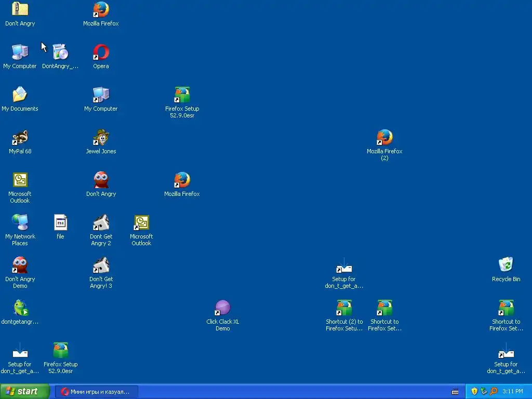This screenshot has width=532, height=399.
Task: Select the Mozilla Firefox (2) shortcut icon
Action: (x=384, y=137)
